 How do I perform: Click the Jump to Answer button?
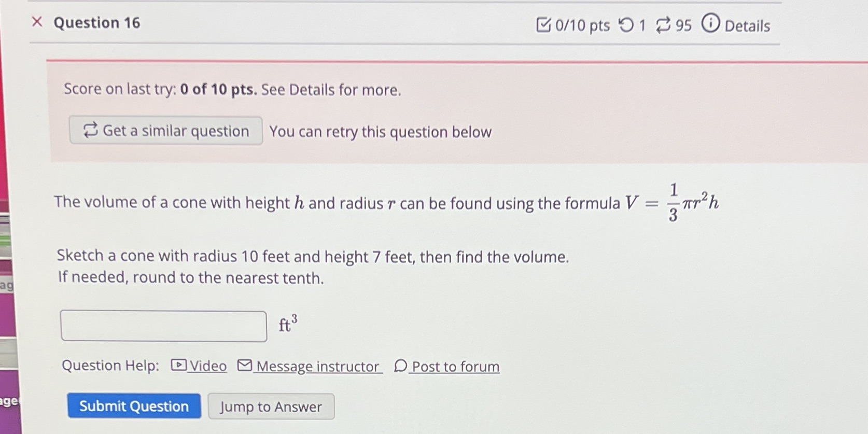(271, 407)
